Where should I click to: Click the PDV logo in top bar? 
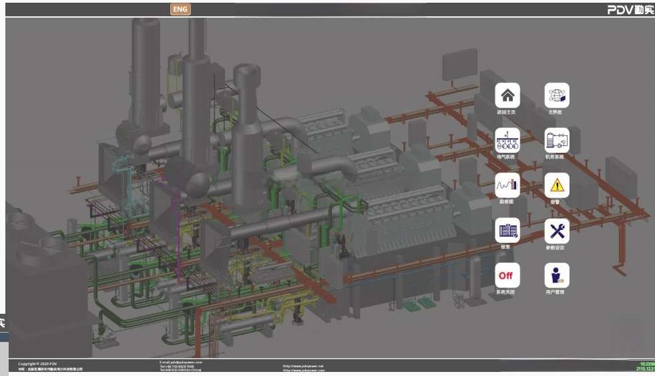[x=630, y=10]
